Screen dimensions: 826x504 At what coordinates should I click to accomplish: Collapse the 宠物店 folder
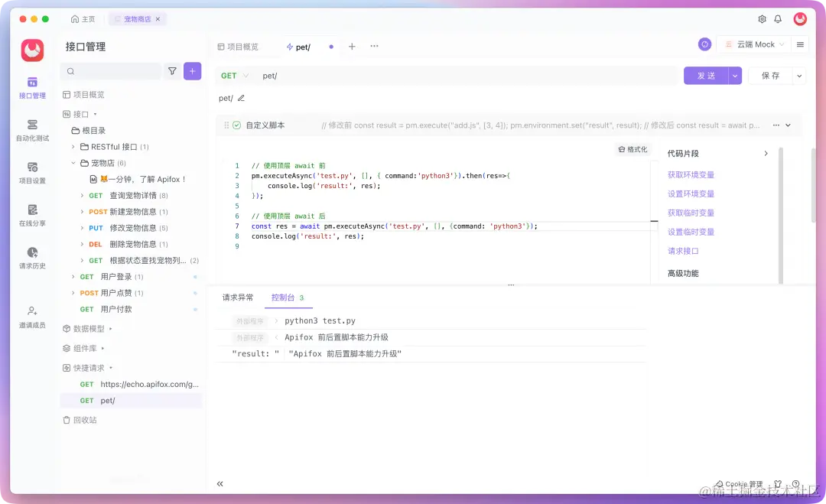click(x=73, y=163)
